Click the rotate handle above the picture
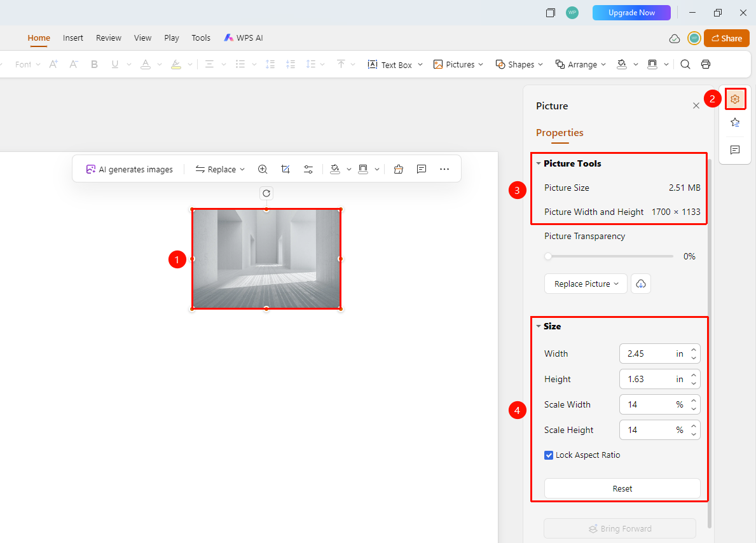This screenshot has height=543, width=756. coord(266,193)
